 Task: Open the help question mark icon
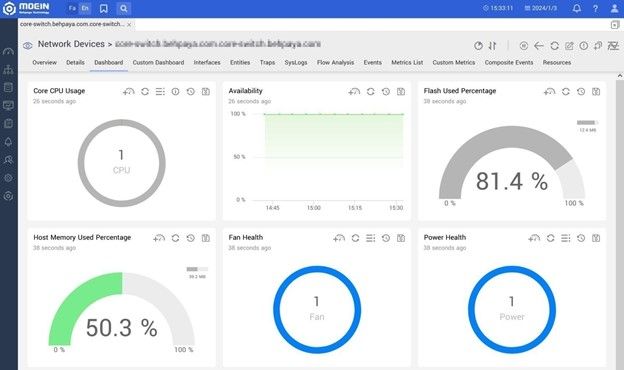click(595, 8)
